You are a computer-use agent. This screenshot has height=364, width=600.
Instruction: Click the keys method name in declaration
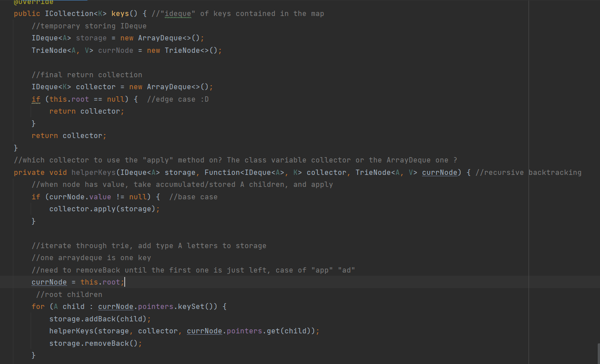(120, 14)
